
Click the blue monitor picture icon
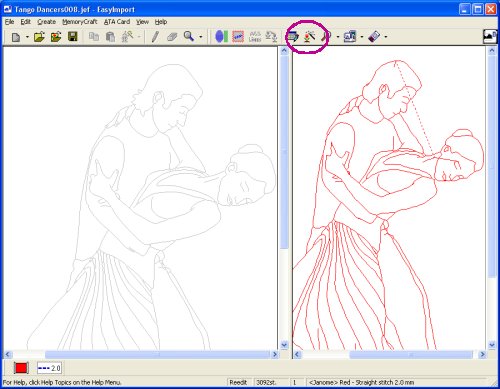coord(350,36)
